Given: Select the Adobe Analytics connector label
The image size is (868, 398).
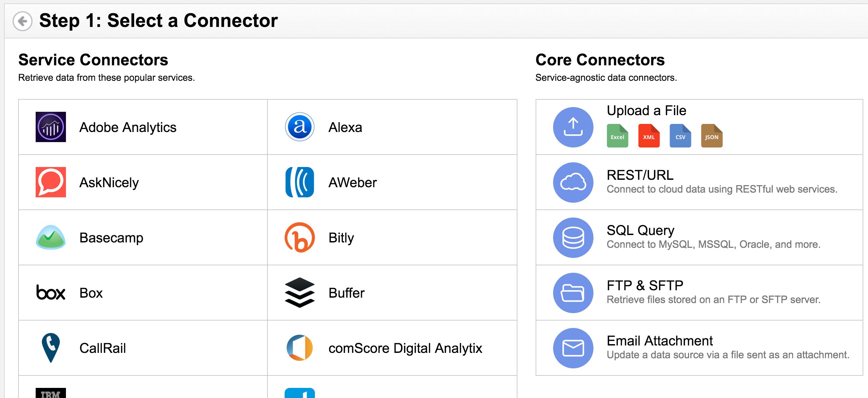Looking at the screenshot, I should click(x=128, y=128).
